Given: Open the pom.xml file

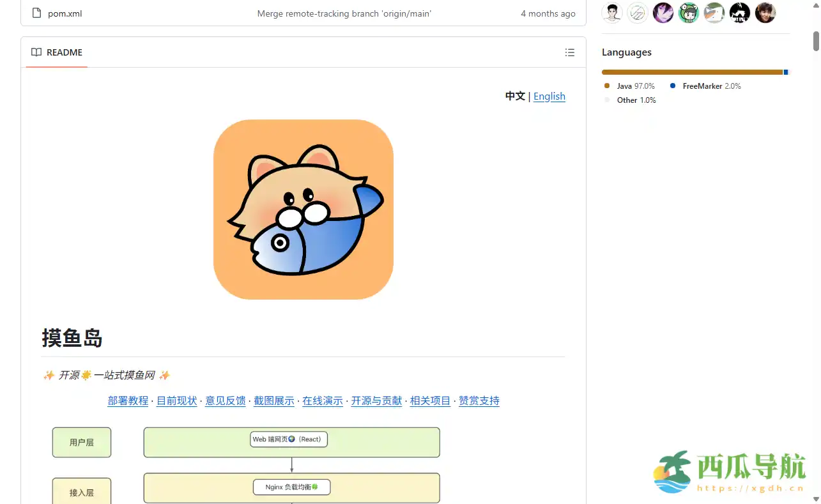Looking at the screenshot, I should [x=65, y=13].
